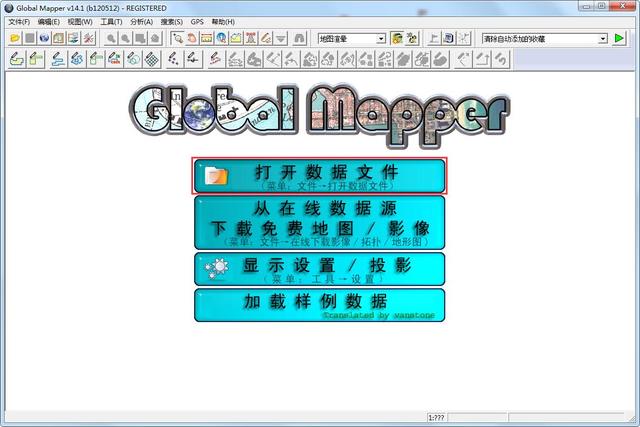Select the zoom tool with pointer
This screenshot has height=427, width=640.
178,38
